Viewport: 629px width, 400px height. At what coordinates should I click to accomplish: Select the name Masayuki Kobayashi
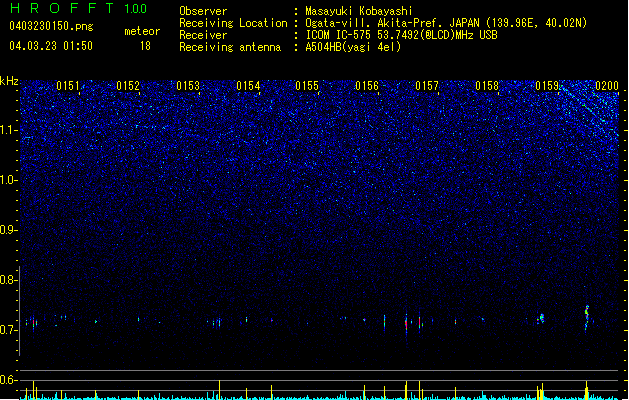(359, 11)
